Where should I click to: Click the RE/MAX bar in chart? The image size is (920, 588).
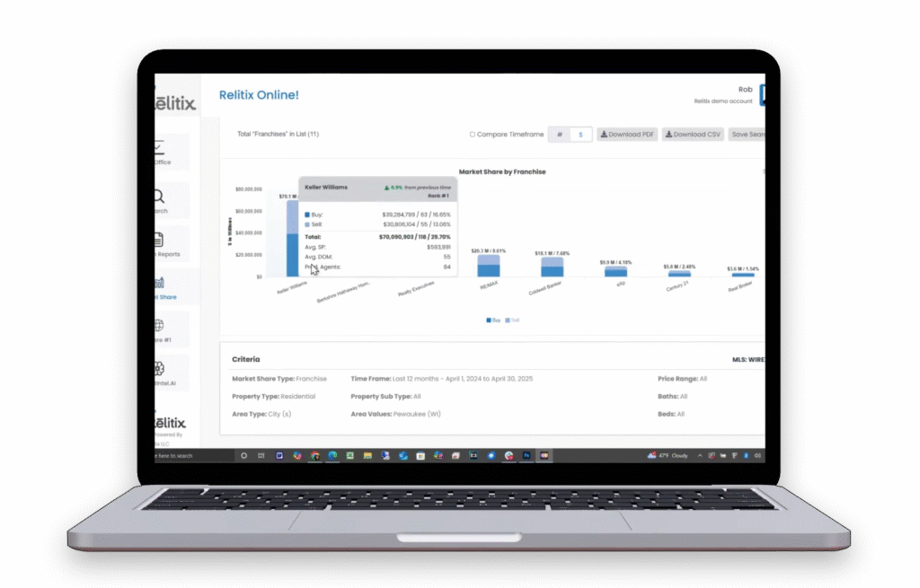tap(488, 266)
